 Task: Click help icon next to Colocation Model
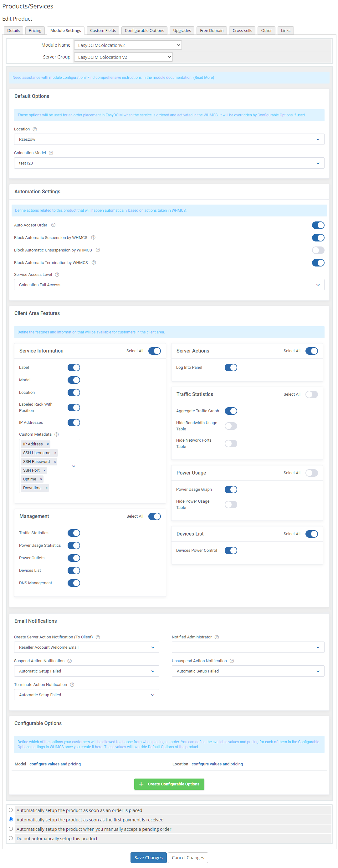click(x=51, y=153)
